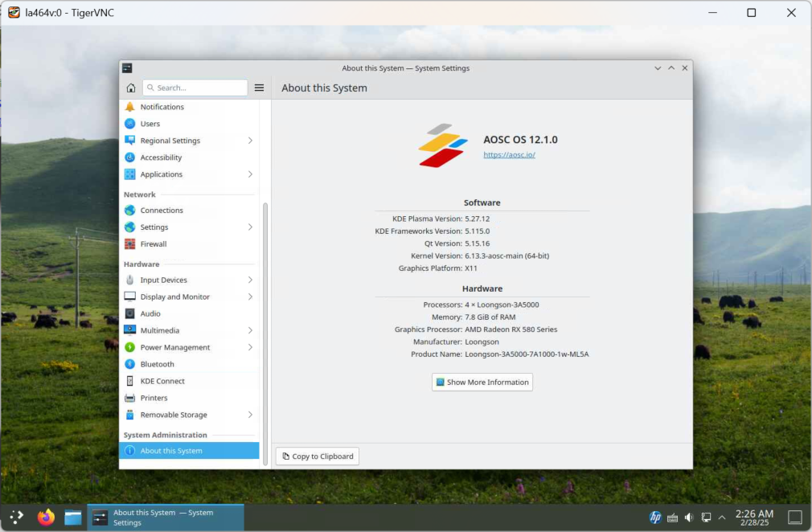Click System Settings taskbar window entry
Screen dimensions: 812x532
165,518
